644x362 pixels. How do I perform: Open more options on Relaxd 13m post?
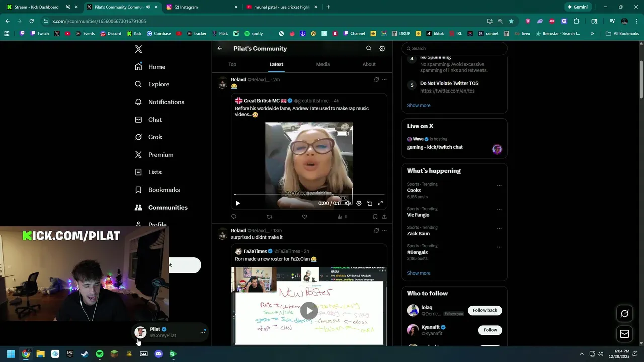[x=384, y=230]
